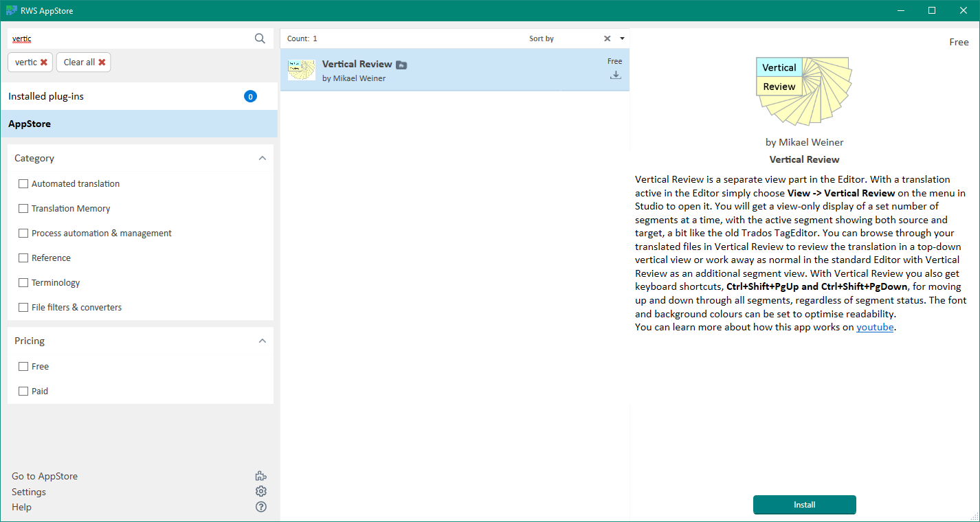Click the puzzle icon next to Go to AppStore
This screenshot has height=522, width=980.
(x=260, y=476)
